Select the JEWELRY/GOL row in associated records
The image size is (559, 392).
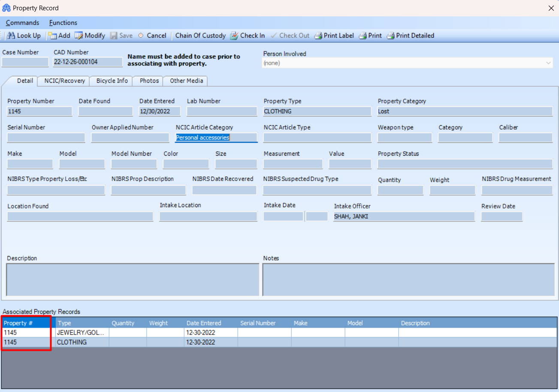point(82,332)
